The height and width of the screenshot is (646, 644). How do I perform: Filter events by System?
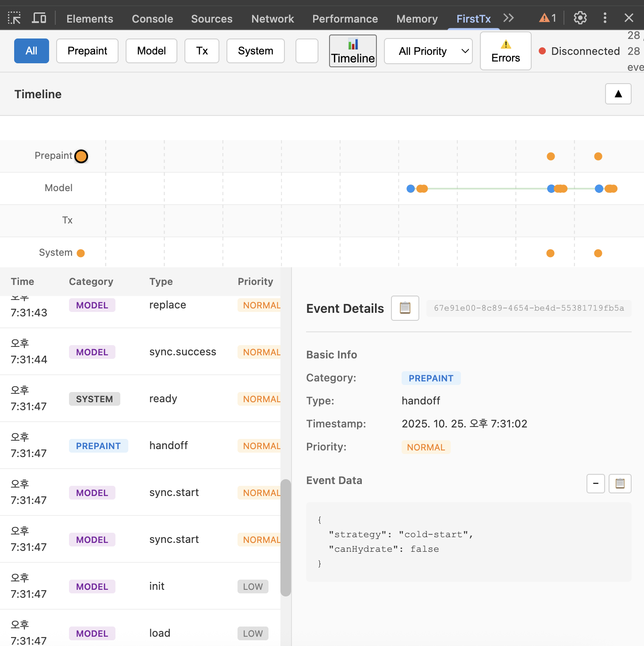255,51
